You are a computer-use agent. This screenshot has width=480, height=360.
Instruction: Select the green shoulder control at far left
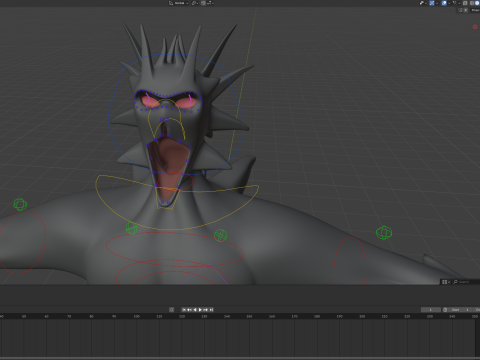point(20,204)
